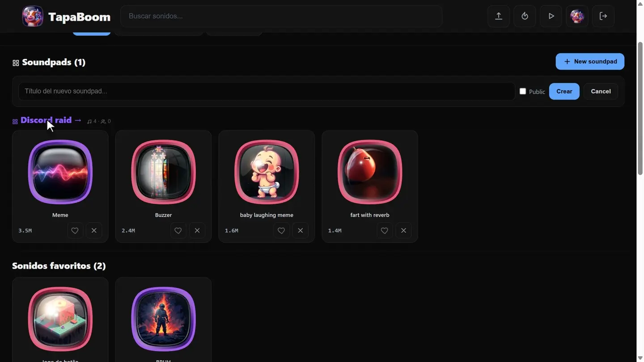This screenshot has height=362, width=644.
Task: Click the Sonidos favoritos (2) heading
Action: (59, 266)
